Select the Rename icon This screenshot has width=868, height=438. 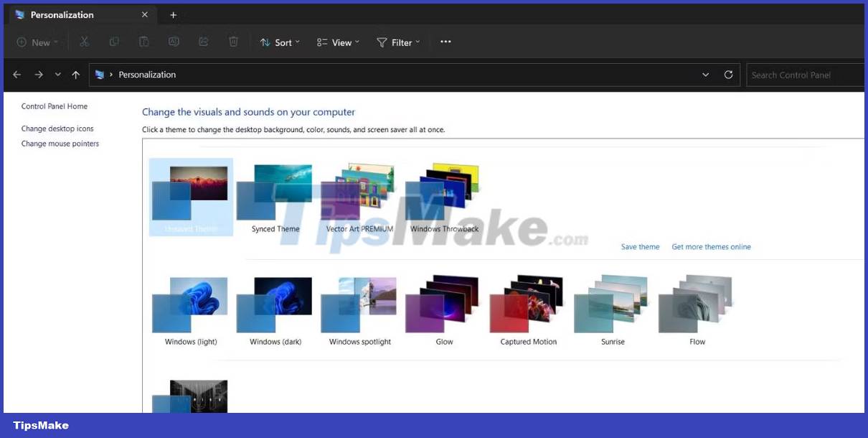[x=174, y=42]
